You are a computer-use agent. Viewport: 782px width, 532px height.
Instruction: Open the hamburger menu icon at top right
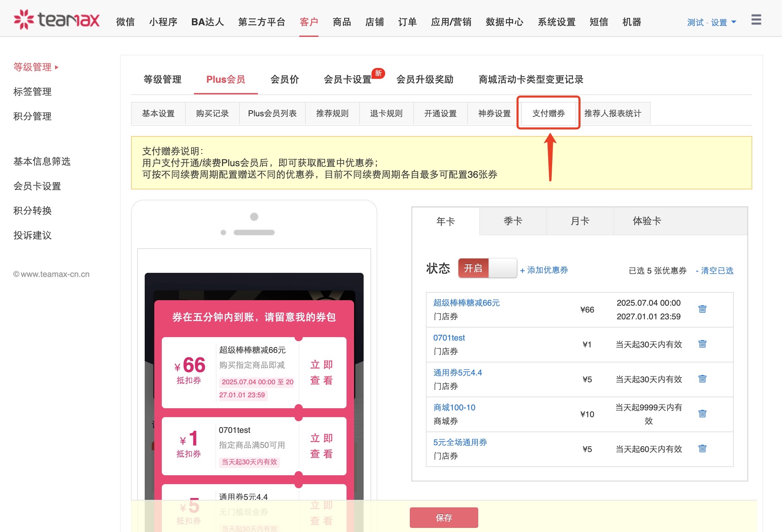756,20
